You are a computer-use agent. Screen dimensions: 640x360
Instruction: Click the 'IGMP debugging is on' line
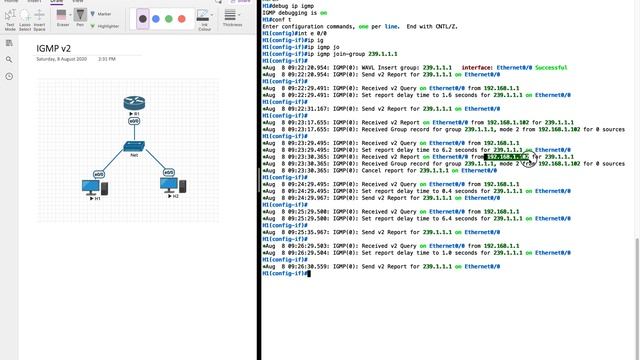coord(295,13)
